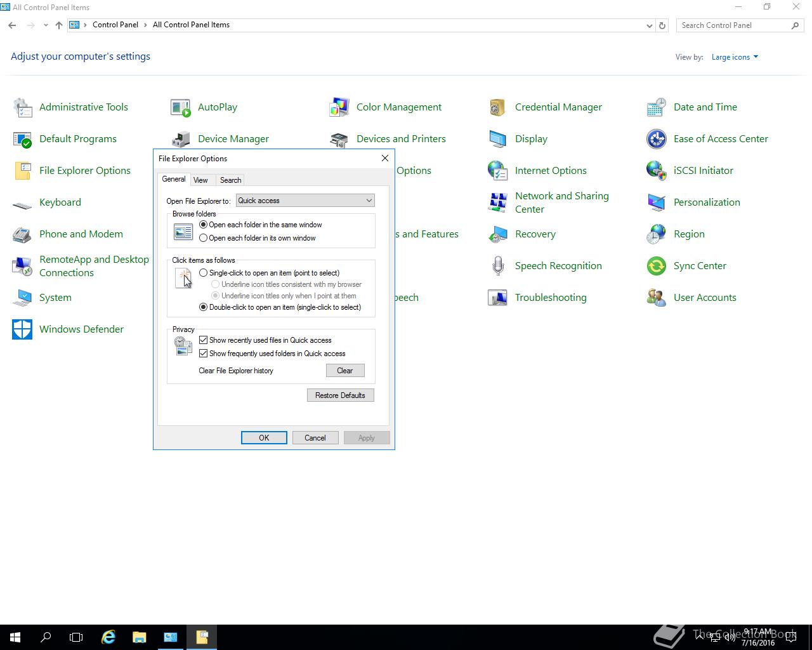Image resolution: width=812 pixels, height=650 pixels.
Task: Open the Phone and Modem icon
Action: click(22, 234)
